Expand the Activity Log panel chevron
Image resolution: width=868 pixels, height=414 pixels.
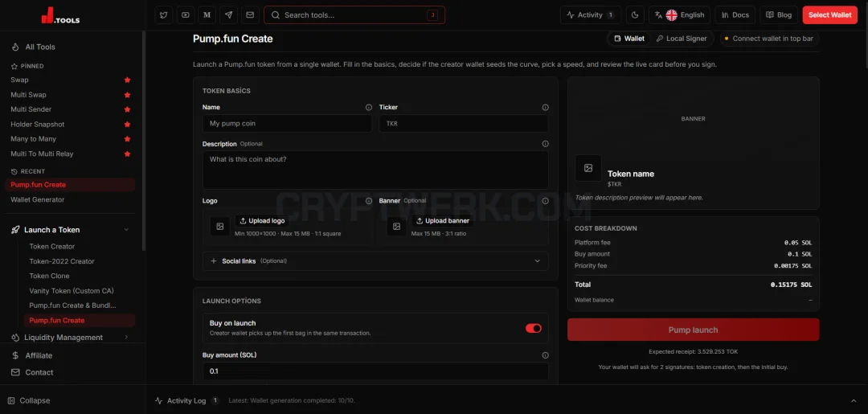point(854,400)
